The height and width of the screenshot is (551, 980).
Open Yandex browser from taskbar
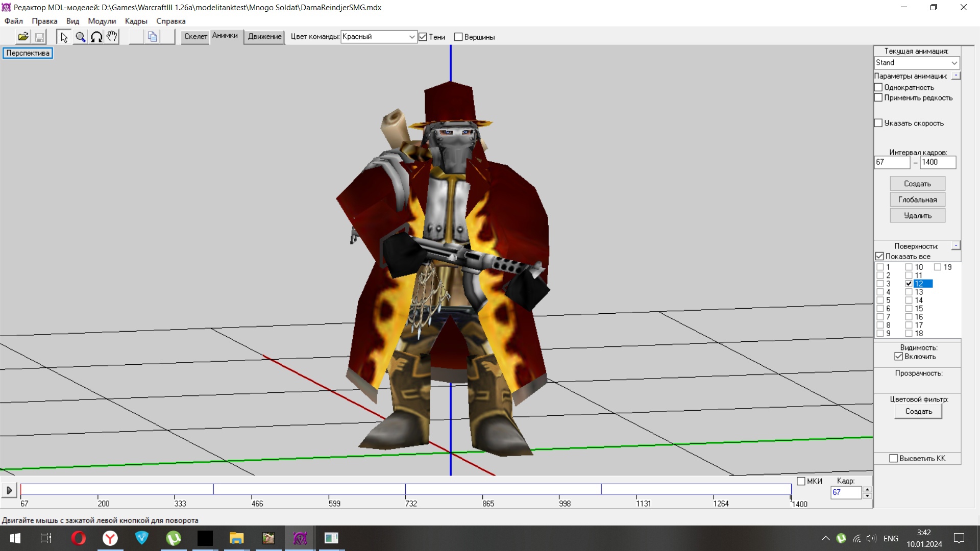tap(110, 538)
